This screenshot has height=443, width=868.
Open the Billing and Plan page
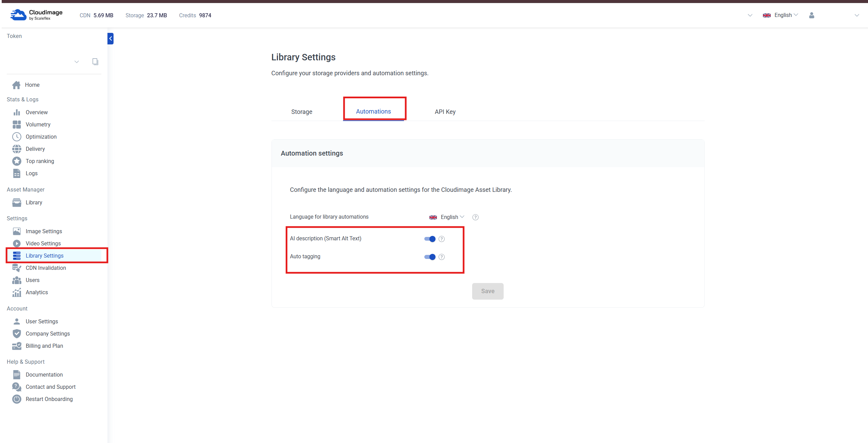(44, 346)
